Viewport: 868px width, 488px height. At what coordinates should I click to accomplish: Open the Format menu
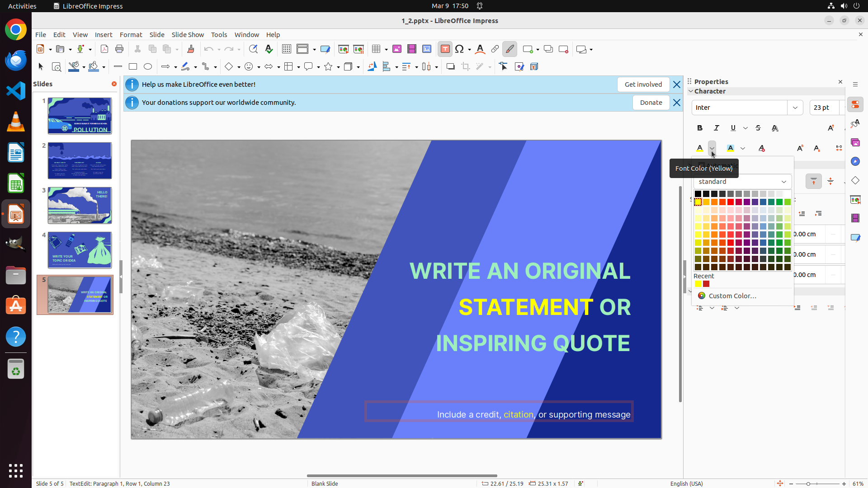click(x=131, y=35)
